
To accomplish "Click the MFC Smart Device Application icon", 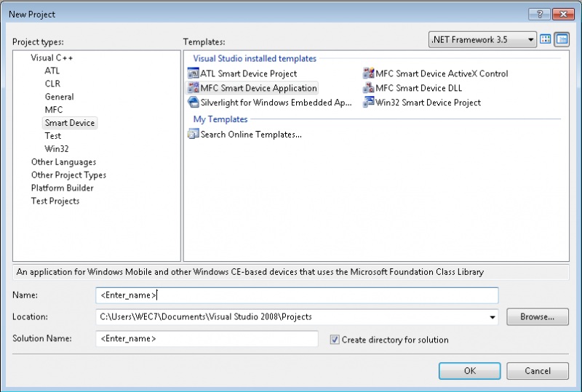I will [194, 88].
